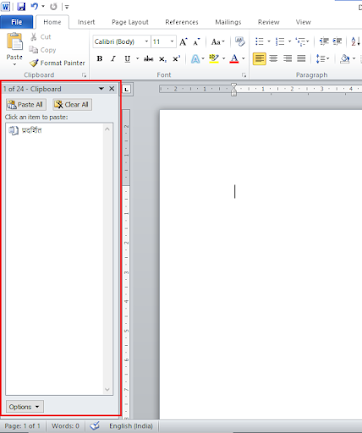Image resolution: width=362 pixels, height=433 pixels.
Task: Toggle underline formatting
Action: point(127,59)
